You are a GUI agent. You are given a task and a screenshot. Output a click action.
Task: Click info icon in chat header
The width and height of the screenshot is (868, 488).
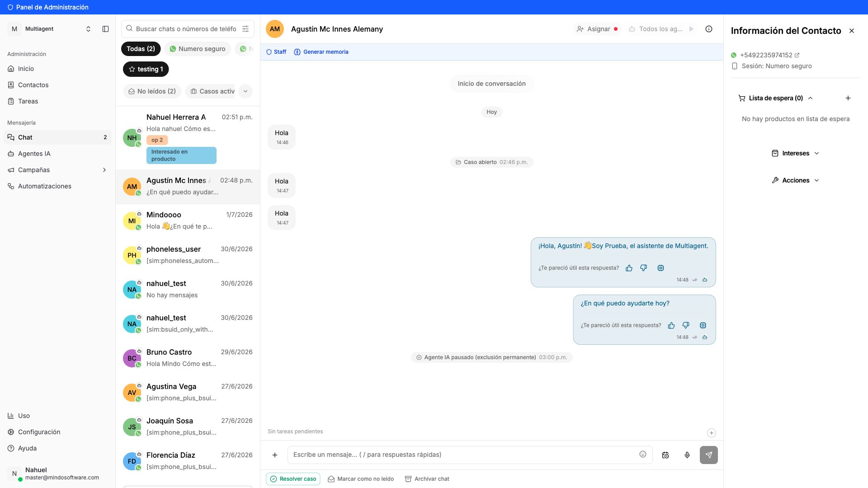[x=709, y=29]
